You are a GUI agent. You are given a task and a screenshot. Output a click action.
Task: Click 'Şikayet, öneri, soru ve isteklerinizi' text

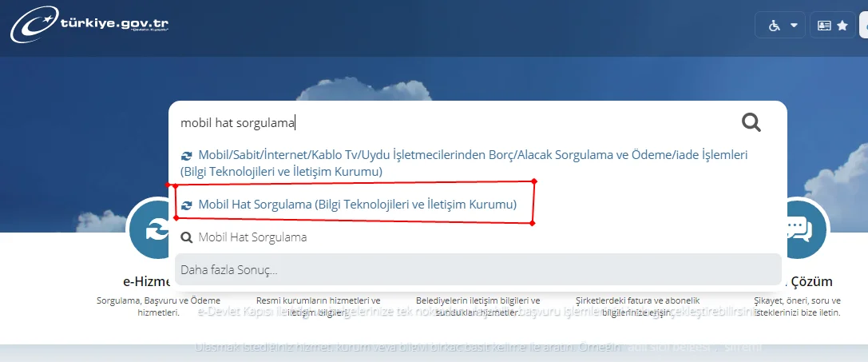tap(798, 307)
